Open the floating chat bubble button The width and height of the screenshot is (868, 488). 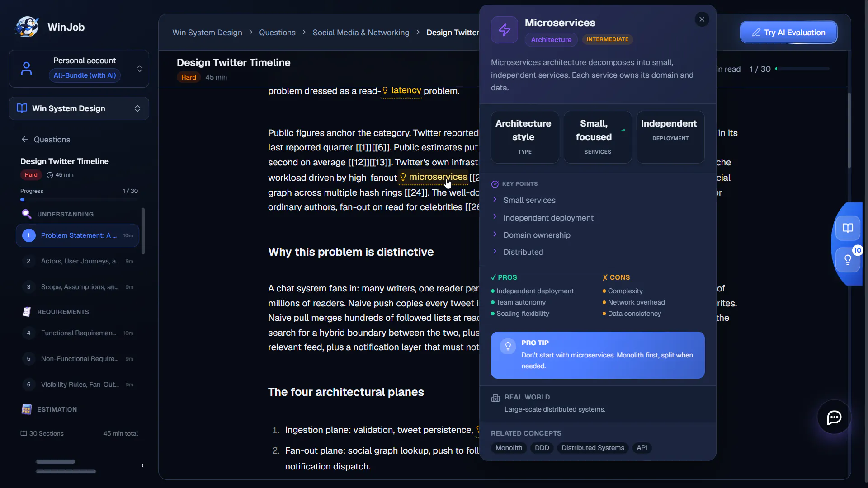[x=834, y=418]
